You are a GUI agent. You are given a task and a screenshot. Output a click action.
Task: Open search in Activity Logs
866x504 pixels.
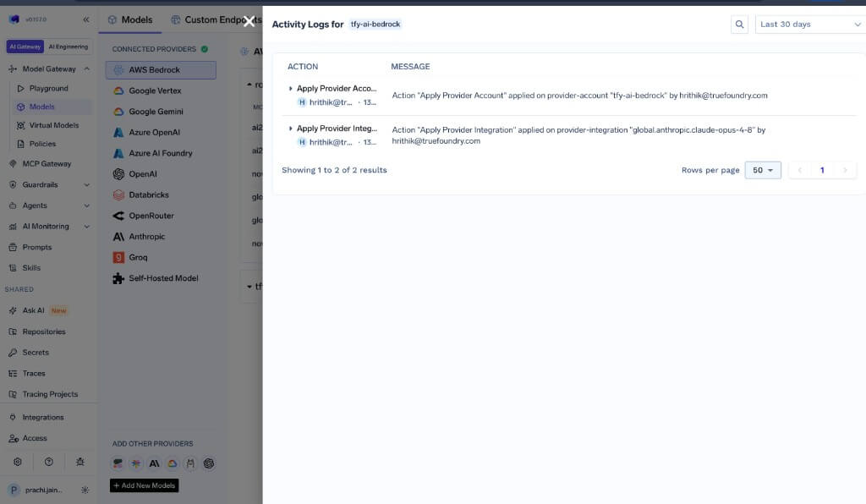click(739, 25)
